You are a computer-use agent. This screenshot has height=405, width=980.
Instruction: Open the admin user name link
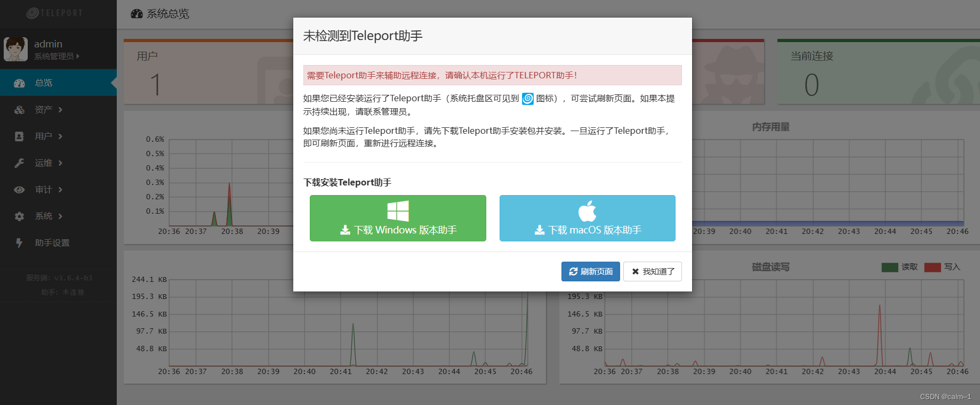click(x=48, y=44)
